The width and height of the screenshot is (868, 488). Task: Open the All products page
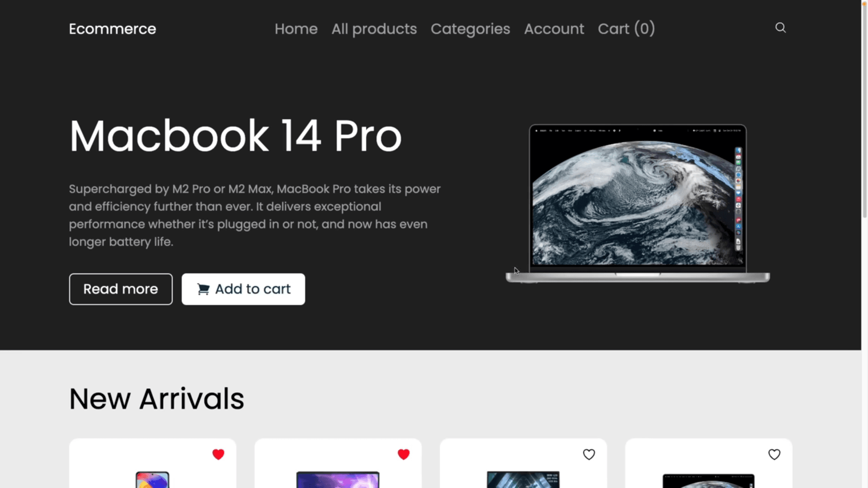(x=374, y=29)
